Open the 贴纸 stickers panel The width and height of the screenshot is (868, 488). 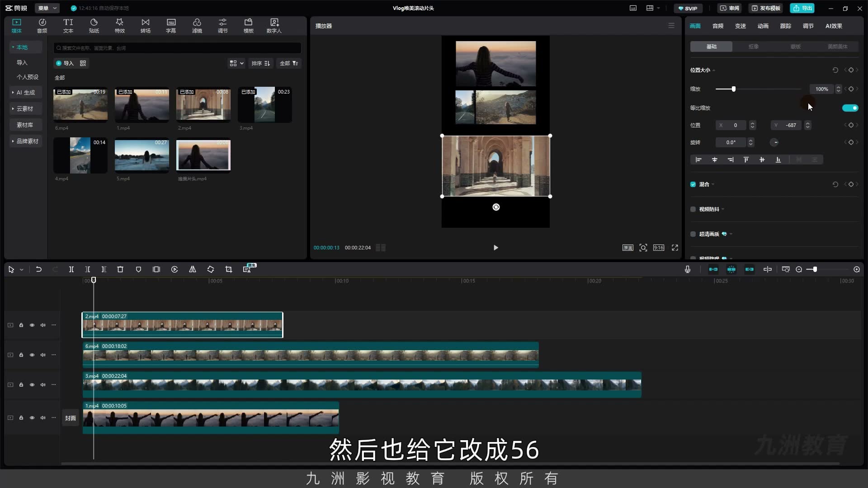point(94,26)
